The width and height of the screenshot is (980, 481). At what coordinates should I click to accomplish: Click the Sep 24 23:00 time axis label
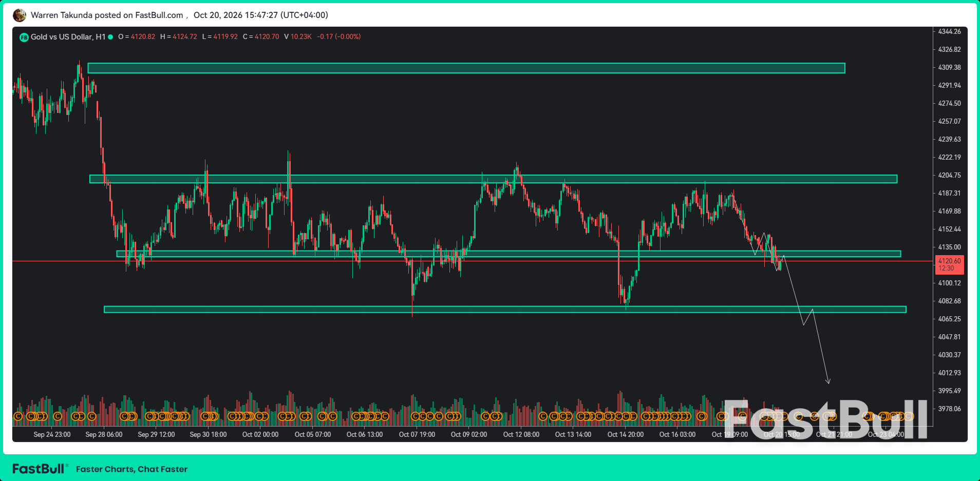(52, 435)
